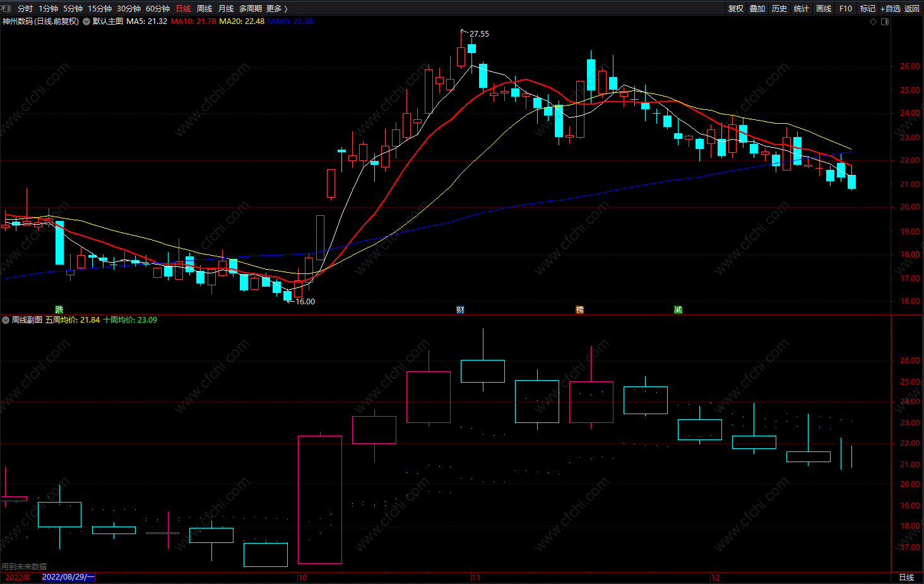The image size is (924, 584).
Task: Click the date label 2022/08/29/一
Action: point(68,577)
